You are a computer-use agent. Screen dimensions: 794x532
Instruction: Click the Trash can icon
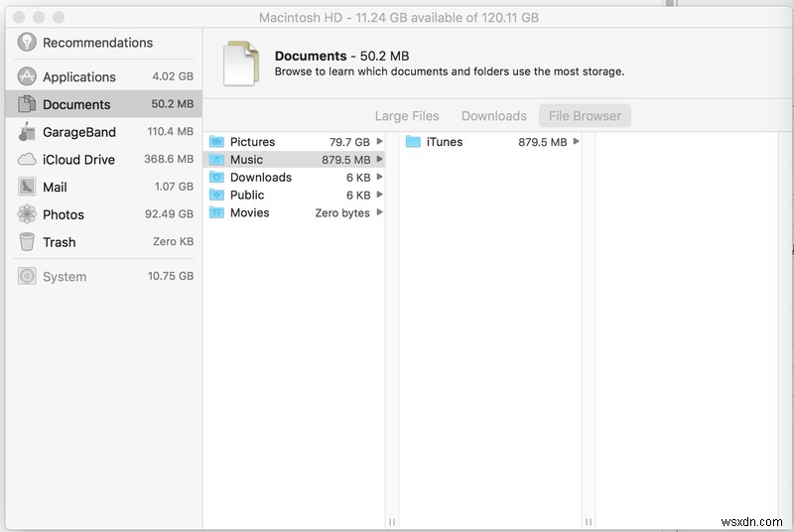coord(27,241)
